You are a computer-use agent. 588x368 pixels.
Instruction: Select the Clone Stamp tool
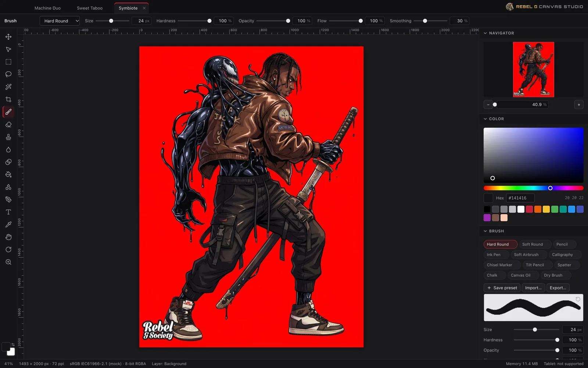8,137
